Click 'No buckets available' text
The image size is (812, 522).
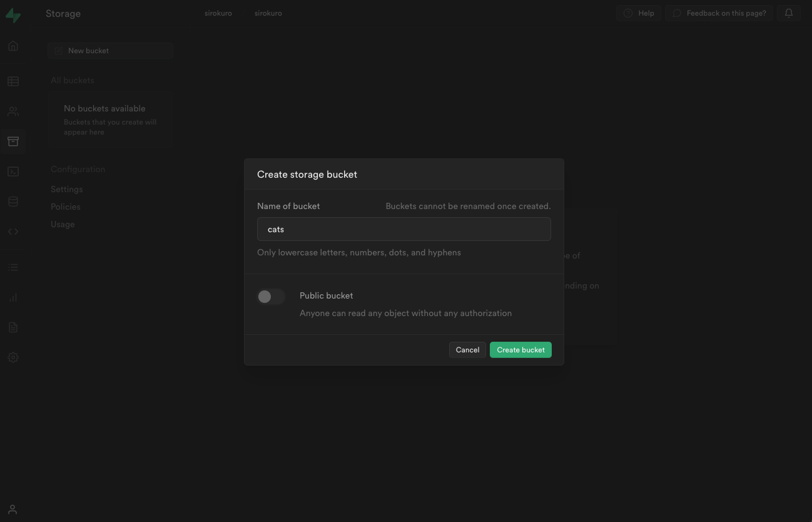point(104,108)
